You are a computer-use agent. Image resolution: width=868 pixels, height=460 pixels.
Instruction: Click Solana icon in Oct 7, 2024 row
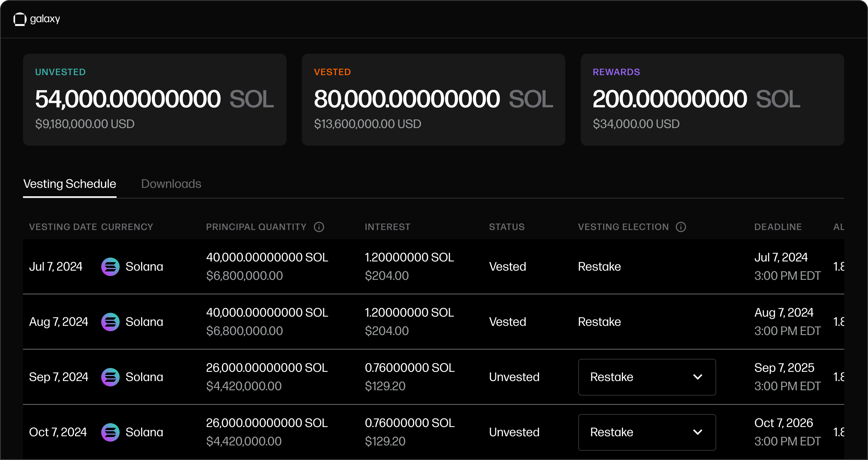click(x=110, y=432)
